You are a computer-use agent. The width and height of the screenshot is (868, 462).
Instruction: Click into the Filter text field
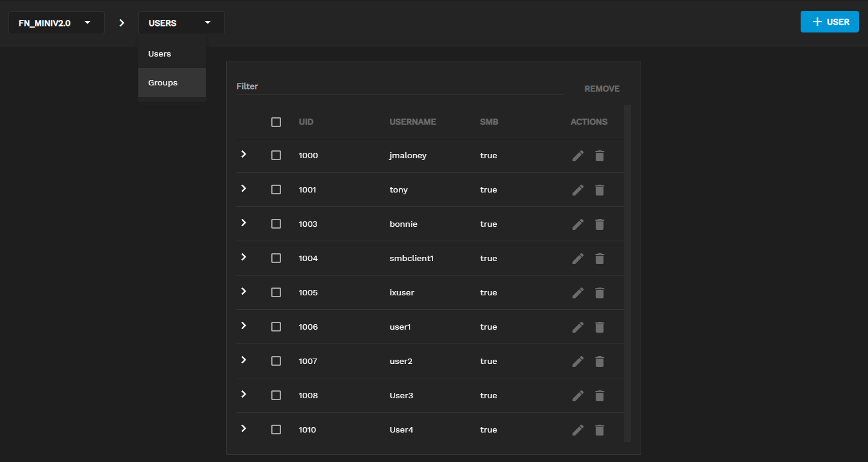point(399,87)
